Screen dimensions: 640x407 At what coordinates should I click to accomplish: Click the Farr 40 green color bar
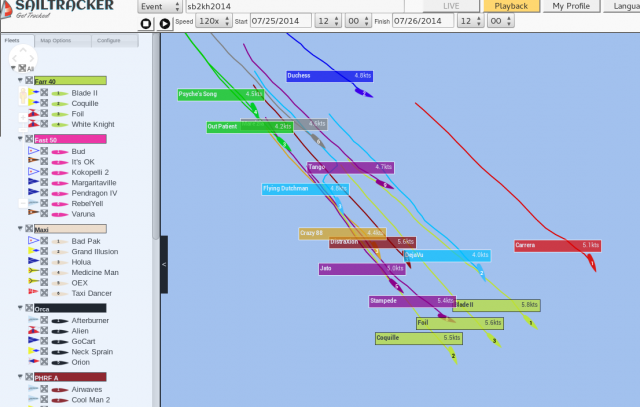(x=70, y=80)
